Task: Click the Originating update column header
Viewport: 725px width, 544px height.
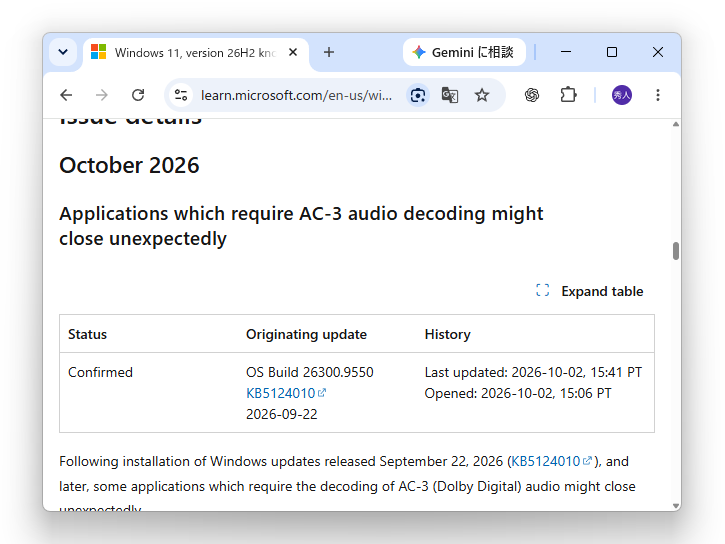Action: pyautogui.click(x=306, y=334)
